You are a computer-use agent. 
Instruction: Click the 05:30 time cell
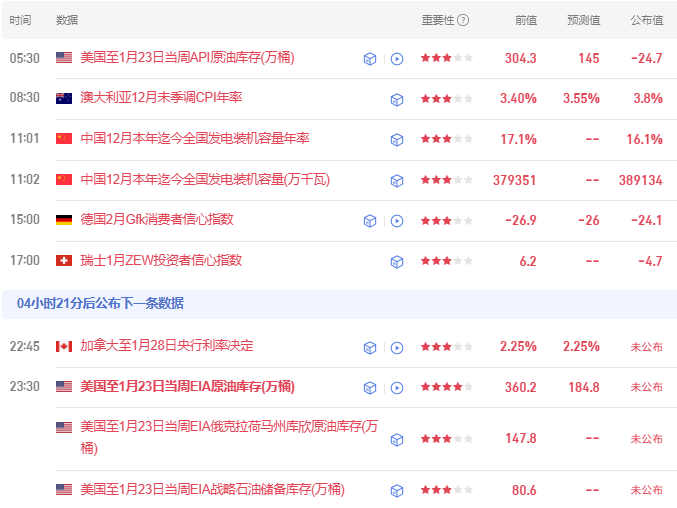pos(25,58)
